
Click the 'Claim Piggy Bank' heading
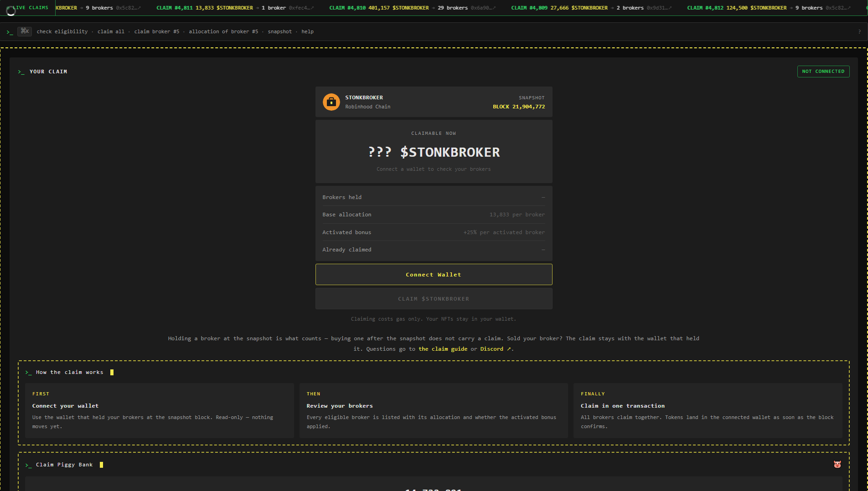coord(64,465)
